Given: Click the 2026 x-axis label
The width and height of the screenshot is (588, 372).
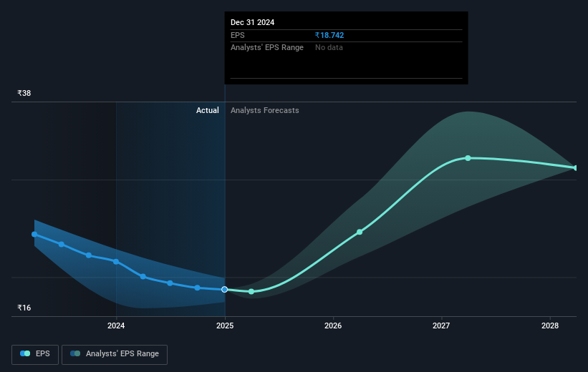Looking at the screenshot, I should 333,326.
